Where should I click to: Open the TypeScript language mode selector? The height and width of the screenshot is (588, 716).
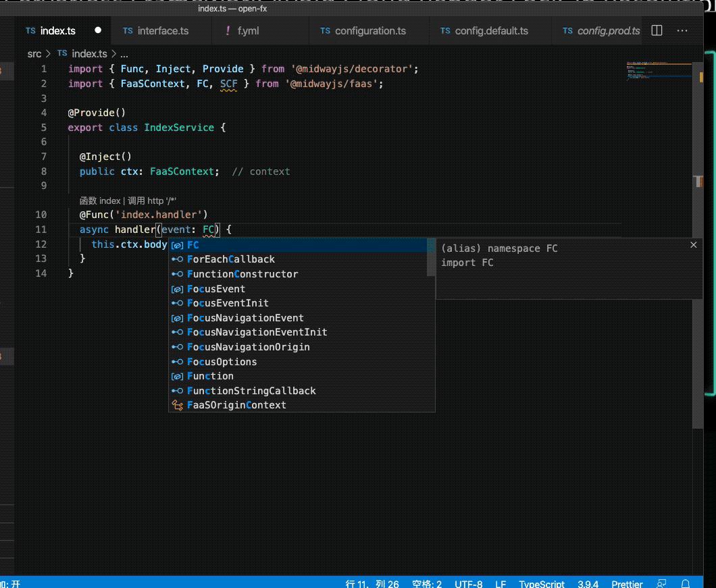coord(541,584)
